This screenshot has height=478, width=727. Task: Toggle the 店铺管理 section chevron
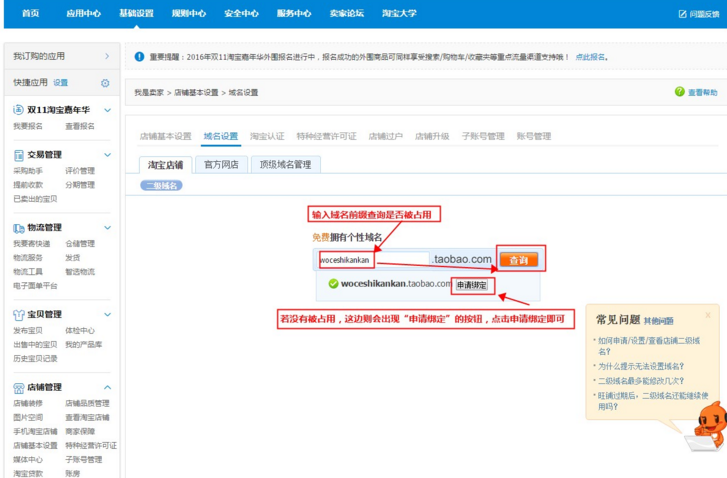click(x=108, y=387)
